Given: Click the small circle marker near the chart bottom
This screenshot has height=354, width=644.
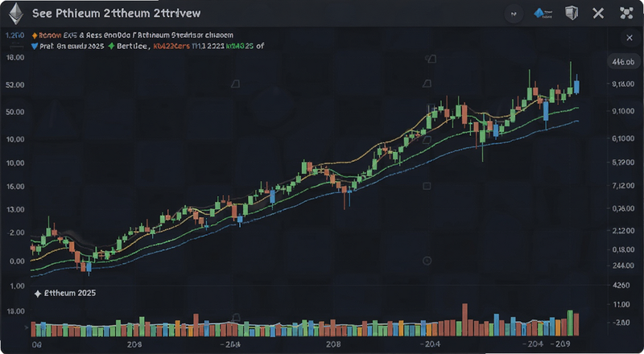Looking at the screenshot, I should tap(427, 261).
